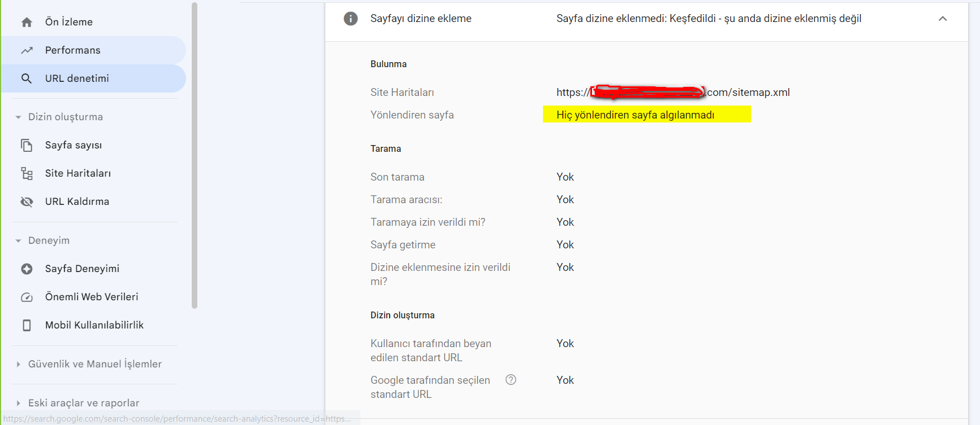Viewport: 980px width, 425px height.
Task: Click Kullanıcı tarafından beyan edilen standart URL label
Action: (x=431, y=350)
